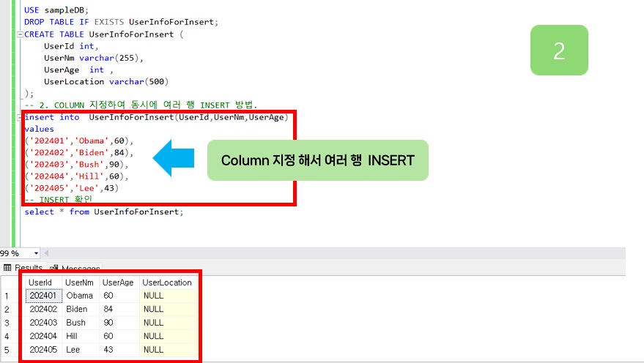Click the editor's horizontal scroll left arrow
This screenshot has height=363, width=644.
46,253
